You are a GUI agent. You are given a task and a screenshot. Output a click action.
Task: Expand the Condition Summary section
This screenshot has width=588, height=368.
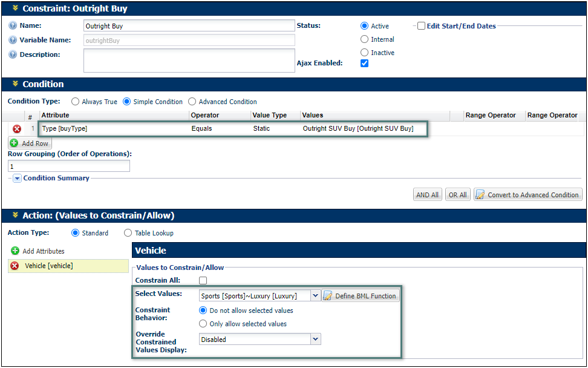click(x=18, y=179)
